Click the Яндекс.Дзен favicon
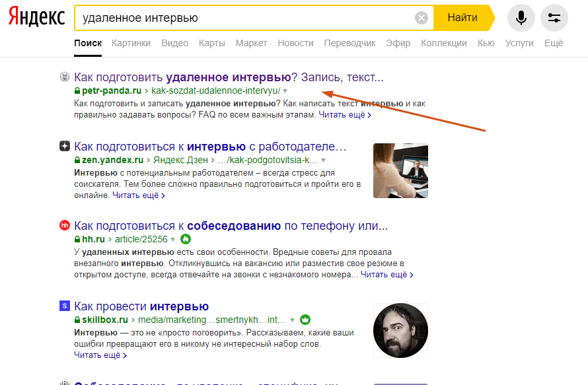This screenshot has width=588, height=385. click(x=65, y=146)
